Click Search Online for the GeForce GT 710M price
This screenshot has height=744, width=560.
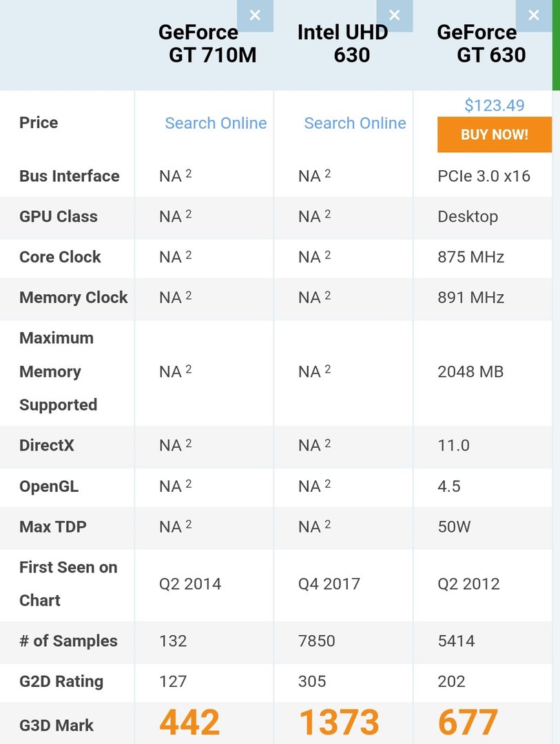tap(216, 123)
